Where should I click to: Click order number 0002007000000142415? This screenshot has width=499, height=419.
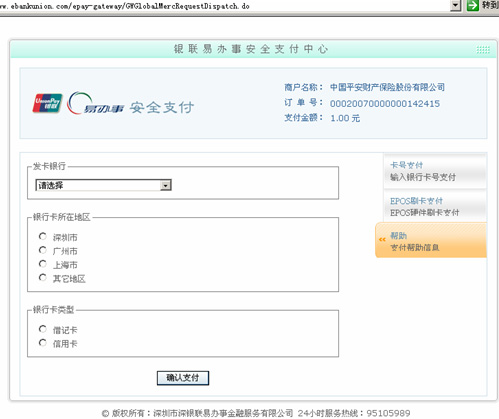tap(385, 104)
